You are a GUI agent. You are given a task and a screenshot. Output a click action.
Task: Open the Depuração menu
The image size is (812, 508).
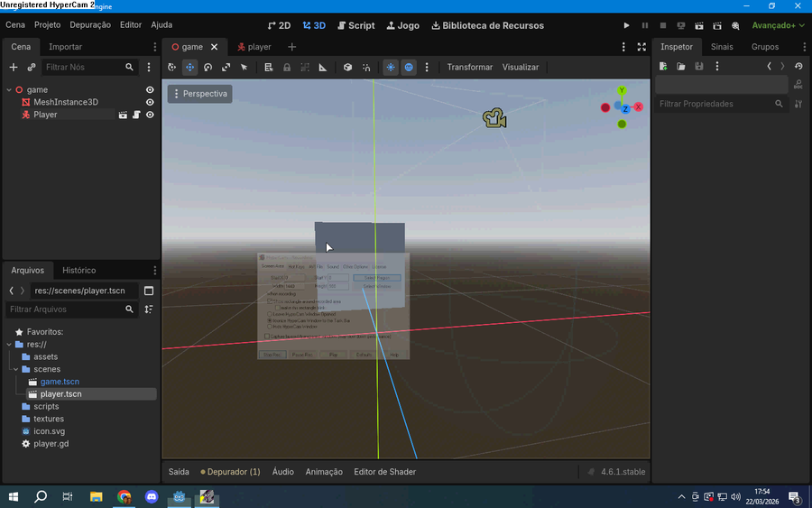click(x=90, y=25)
